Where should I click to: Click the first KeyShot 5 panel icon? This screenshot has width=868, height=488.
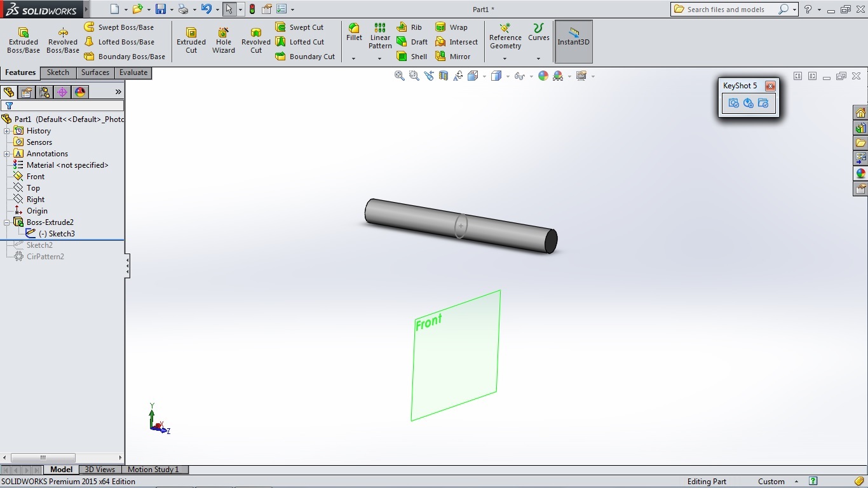pos(734,103)
